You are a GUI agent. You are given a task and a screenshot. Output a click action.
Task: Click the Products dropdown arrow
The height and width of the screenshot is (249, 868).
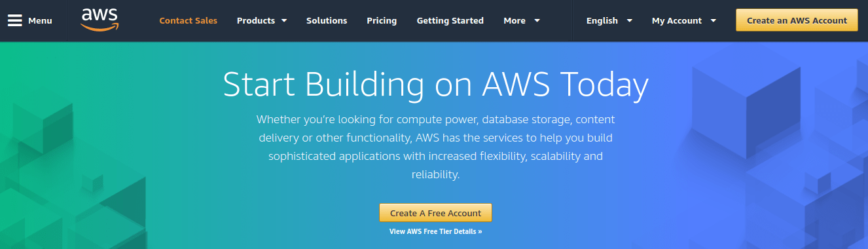(x=284, y=21)
